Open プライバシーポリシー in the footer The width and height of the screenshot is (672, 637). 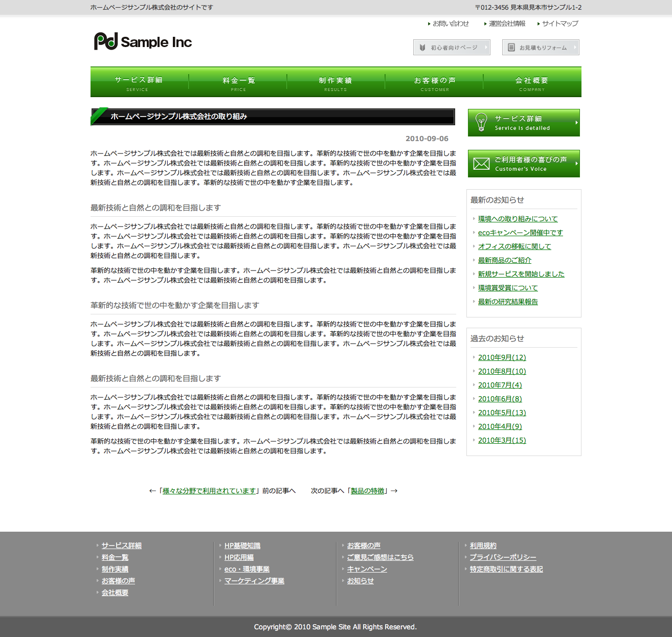tap(503, 557)
